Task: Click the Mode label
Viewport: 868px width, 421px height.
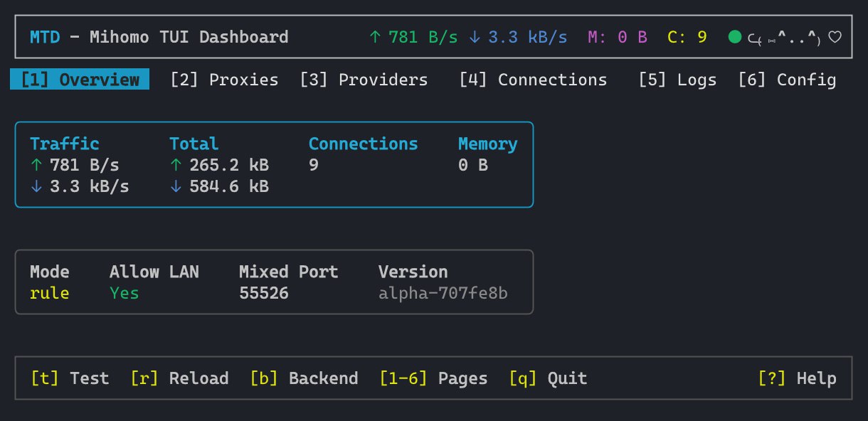Action: (x=50, y=272)
